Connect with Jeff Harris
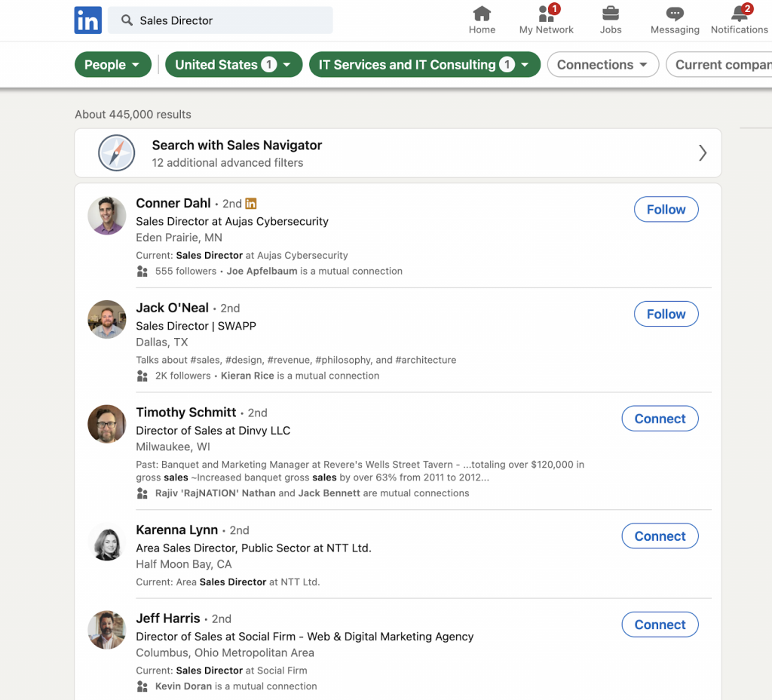This screenshot has width=772, height=700. [x=660, y=625]
